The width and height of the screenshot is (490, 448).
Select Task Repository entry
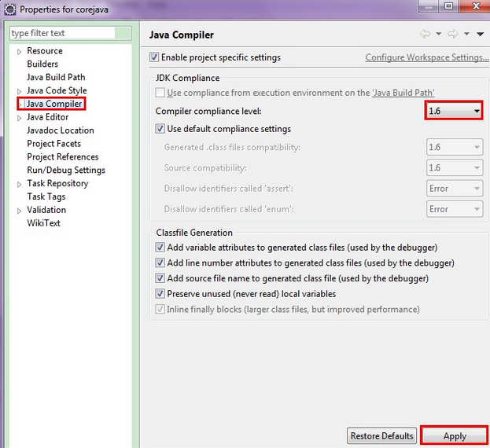point(57,183)
